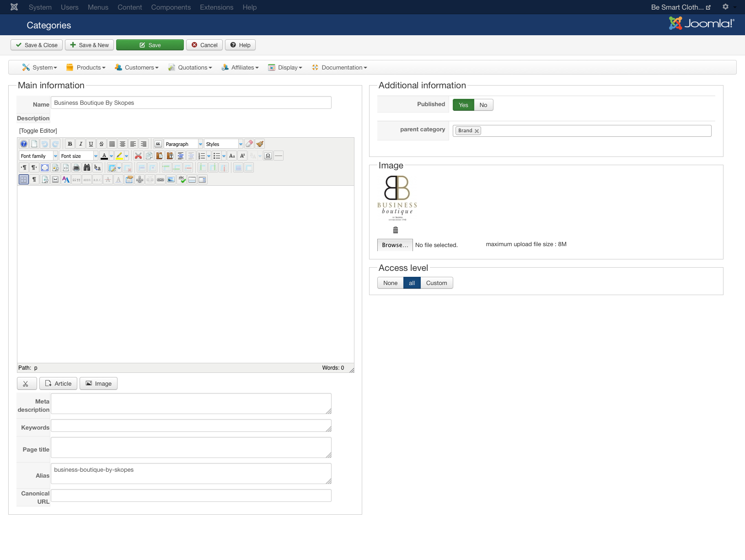Screen dimensions: 745x560
Task: Open the Font family dropdown
Action: coord(38,156)
